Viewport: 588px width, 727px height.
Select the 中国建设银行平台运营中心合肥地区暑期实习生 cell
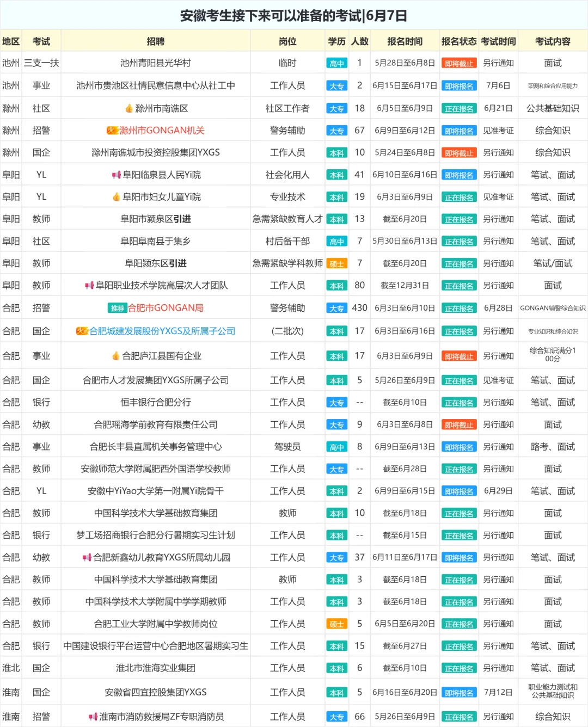(156, 646)
